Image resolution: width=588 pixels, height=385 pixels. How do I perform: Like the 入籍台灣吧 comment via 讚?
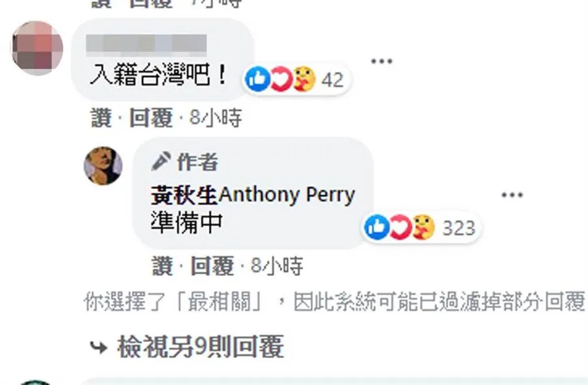pos(101,118)
